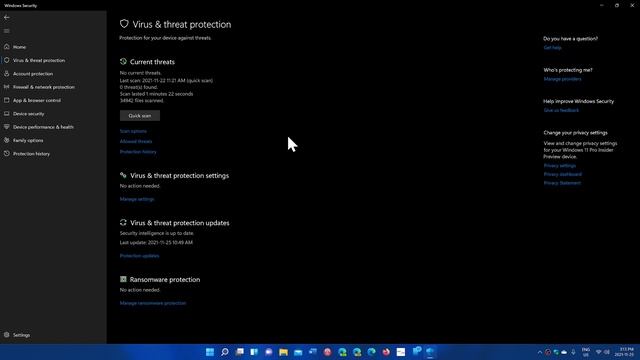
Task: Click the Home house icon
Action: coord(7,47)
